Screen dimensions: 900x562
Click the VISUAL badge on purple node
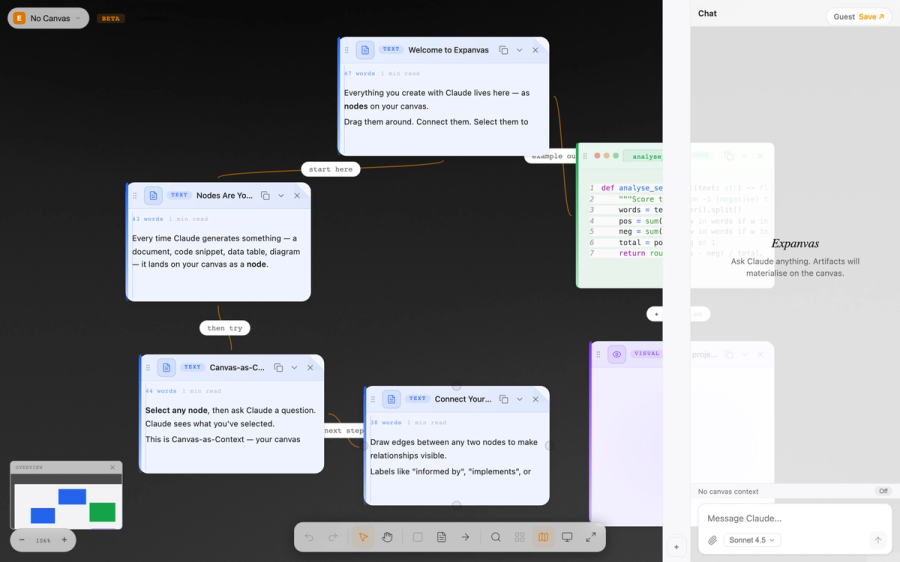[646, 354]
